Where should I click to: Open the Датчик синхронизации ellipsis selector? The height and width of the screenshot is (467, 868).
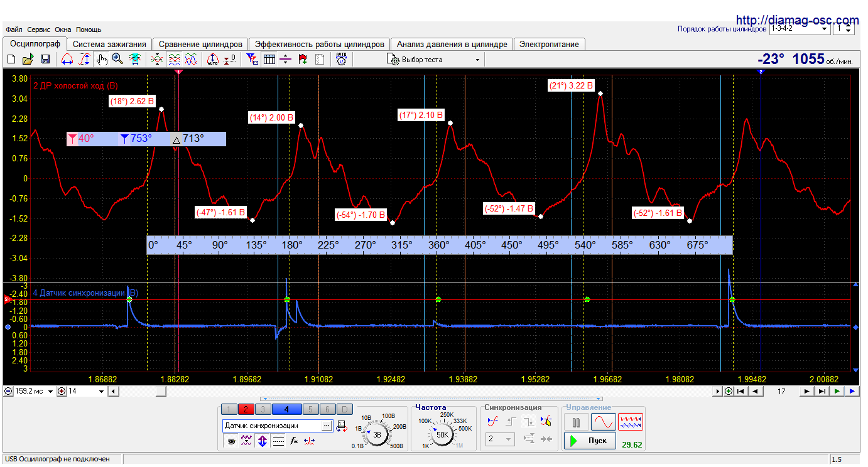pyautogui.click(x=327, y=426)
